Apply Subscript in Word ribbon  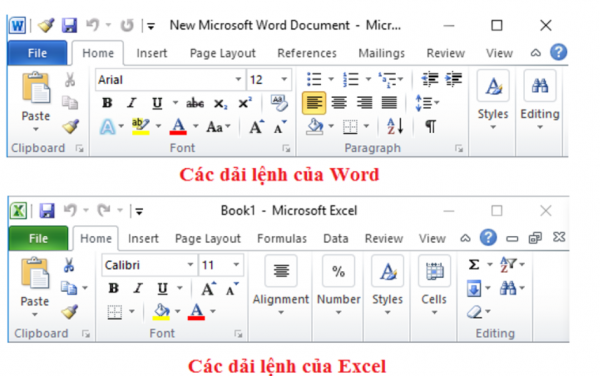pyautogui.click(x=220, y=103)
